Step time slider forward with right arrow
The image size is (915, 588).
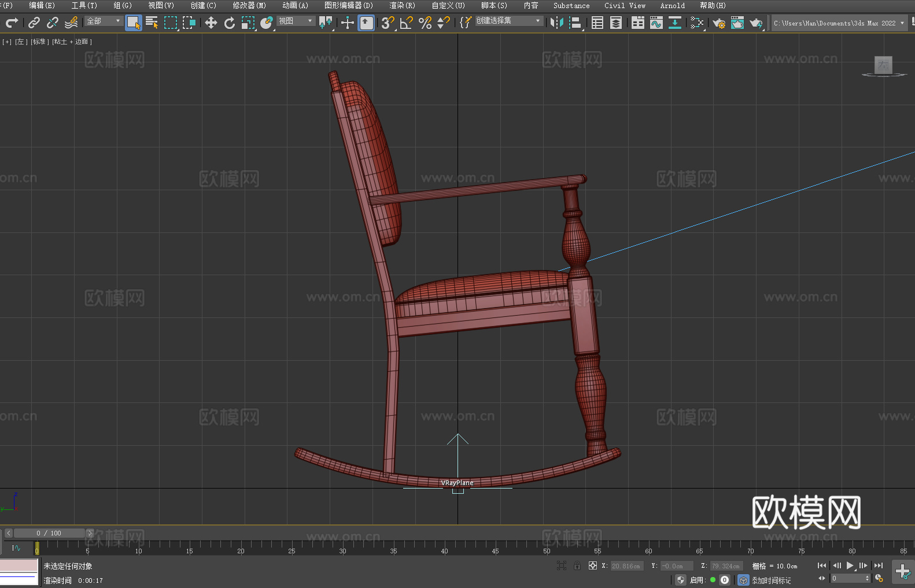click(x=90, y=533)
